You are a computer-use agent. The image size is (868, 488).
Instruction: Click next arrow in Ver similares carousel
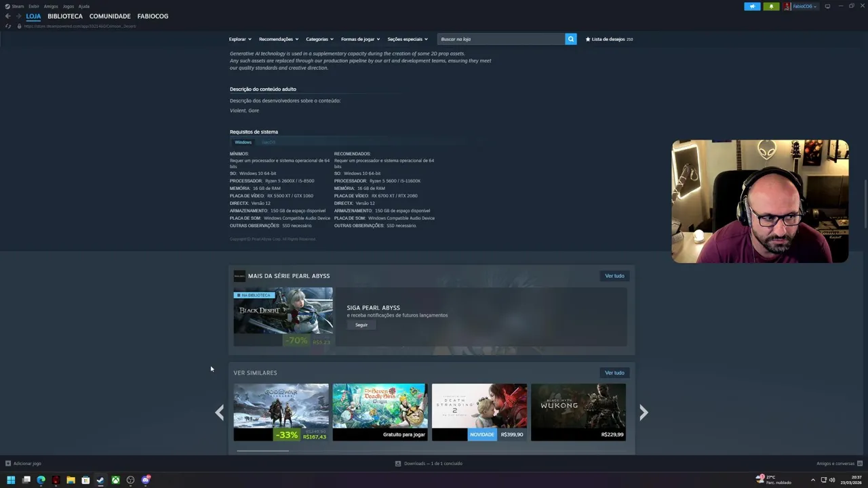pyautogui.click(x=644, y=412)
